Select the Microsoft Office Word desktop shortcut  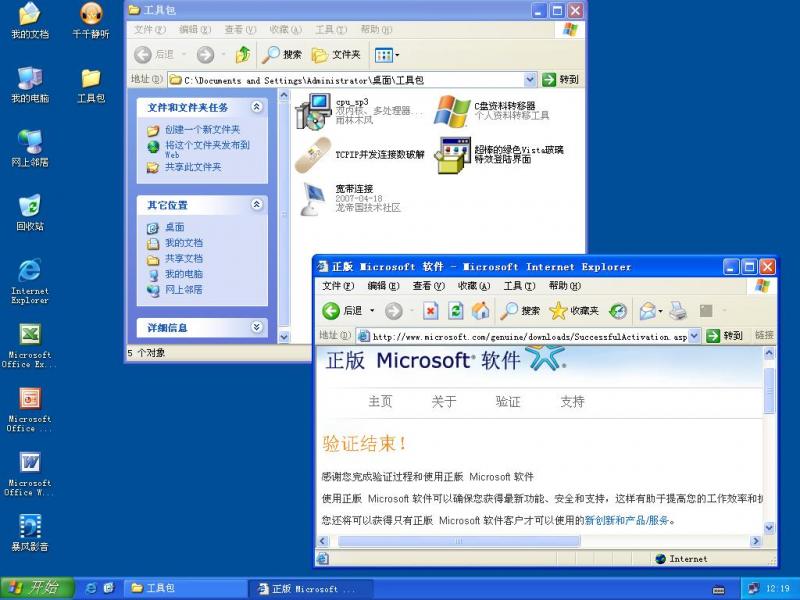coord(30,474)
